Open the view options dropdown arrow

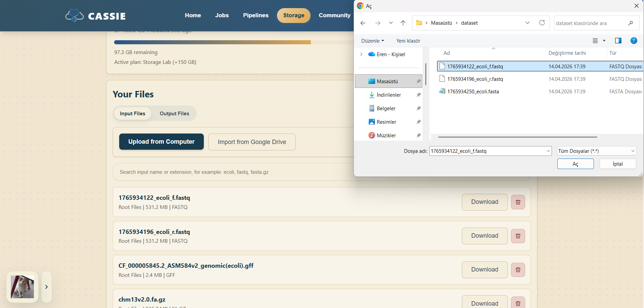coord(604,41)
